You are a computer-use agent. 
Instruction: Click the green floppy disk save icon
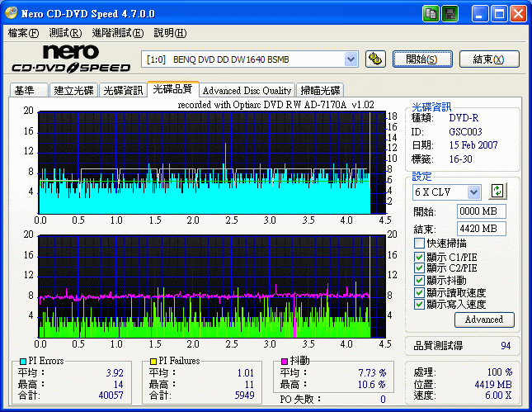(x=450, y=14)
